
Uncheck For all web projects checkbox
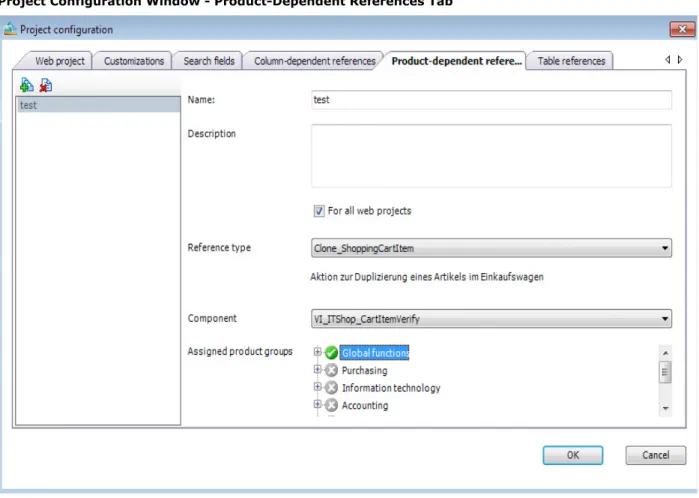coord(319,211)
